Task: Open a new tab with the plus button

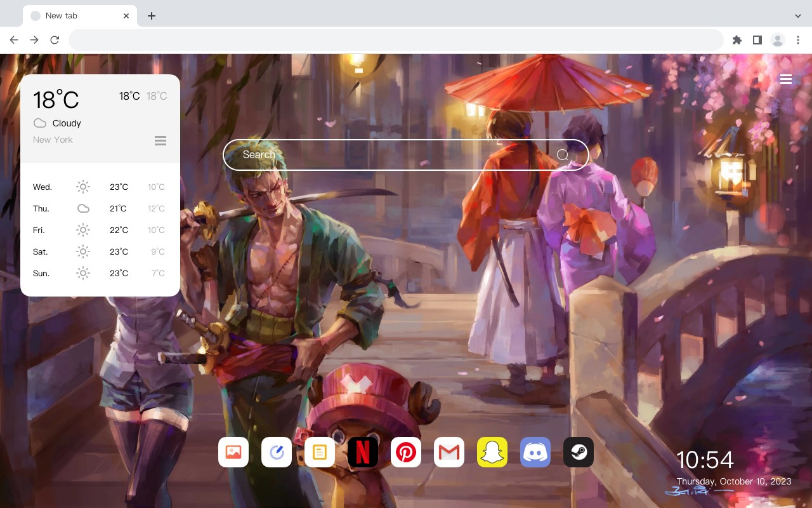Action: 151,16
